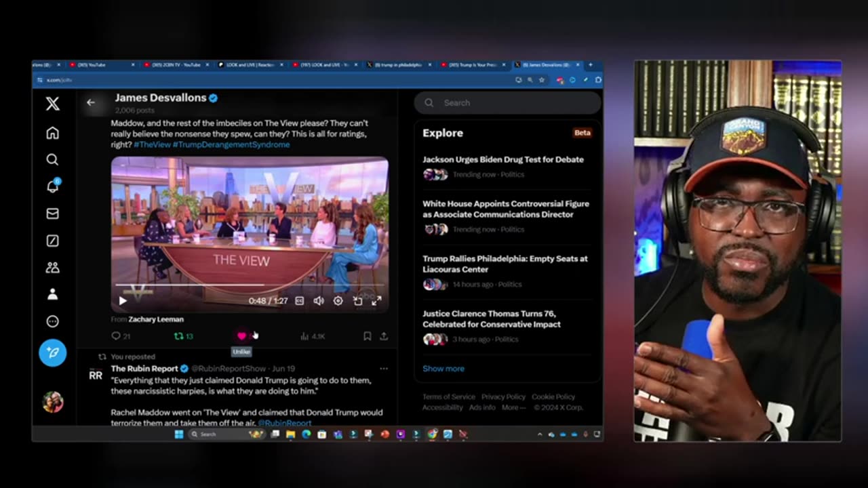
Task: Enter fullscreen on The View video
Action: (x=376, y=301)
